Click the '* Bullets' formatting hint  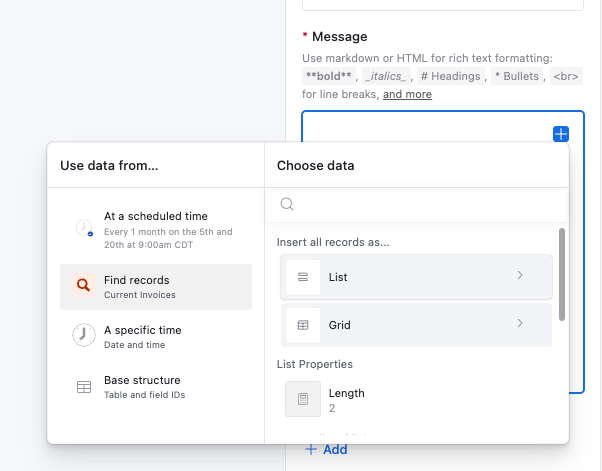(517, 76)
